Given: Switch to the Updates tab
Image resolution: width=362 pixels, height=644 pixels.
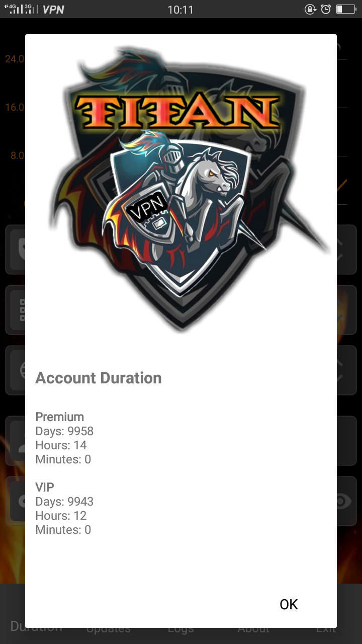Looking at the screenshot, I should click(108, 628).
